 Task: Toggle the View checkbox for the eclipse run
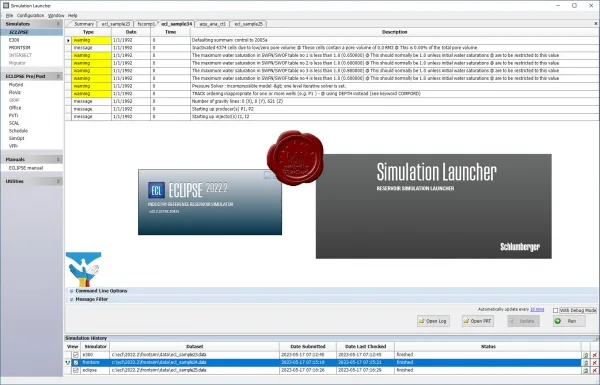point(75,370)
